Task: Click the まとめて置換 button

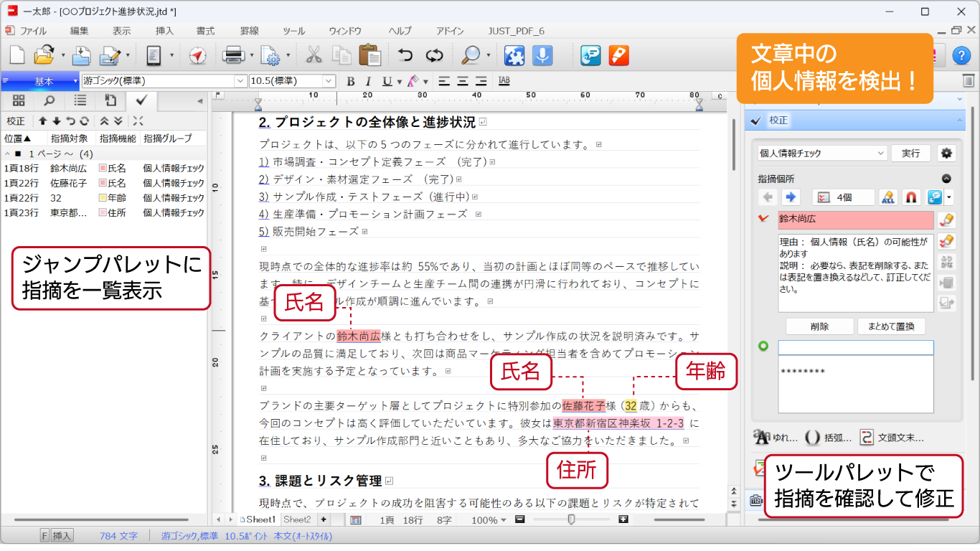Action: pyautogui.click(x=890, y=326)
